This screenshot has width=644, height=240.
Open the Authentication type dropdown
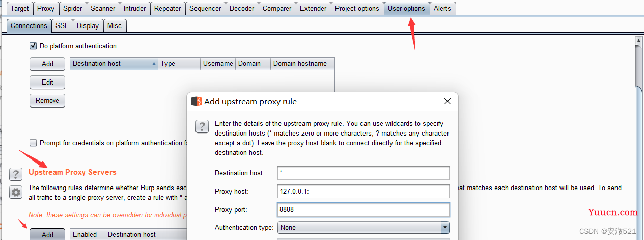click(363, 227)
